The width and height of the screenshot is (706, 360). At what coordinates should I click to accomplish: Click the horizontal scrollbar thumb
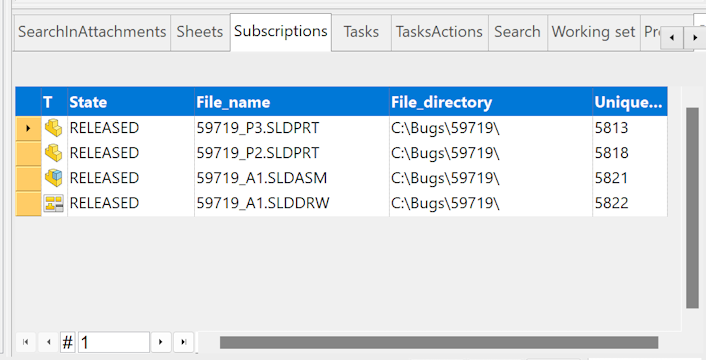pos(439,342)
